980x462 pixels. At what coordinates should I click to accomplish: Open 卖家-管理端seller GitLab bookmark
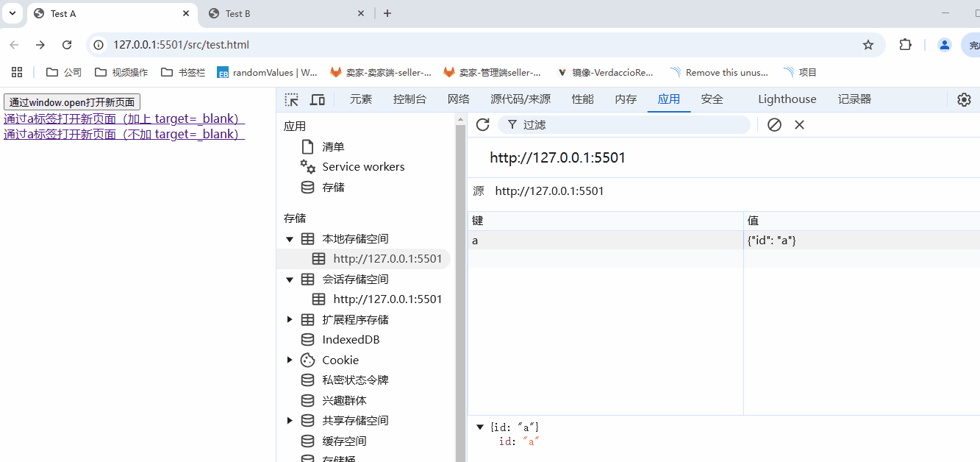click(x=493, y=72)
